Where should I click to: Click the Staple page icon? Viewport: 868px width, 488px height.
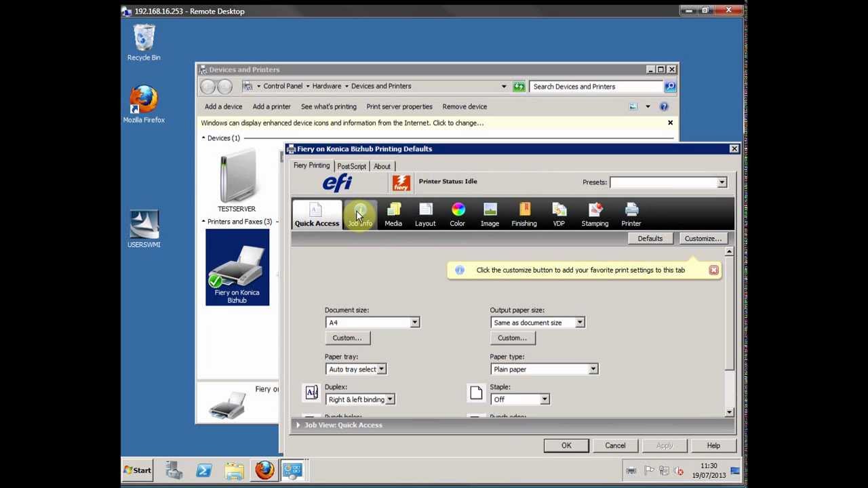(476, 392)
